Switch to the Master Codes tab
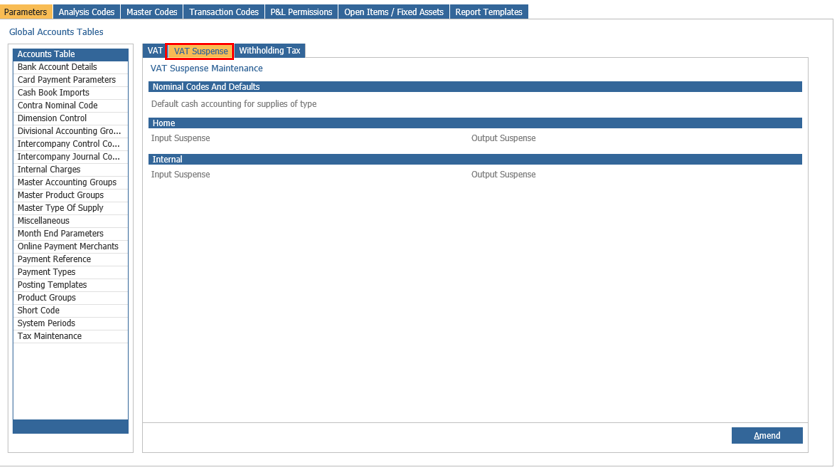 pyautogui.click(x=152, y=12)
